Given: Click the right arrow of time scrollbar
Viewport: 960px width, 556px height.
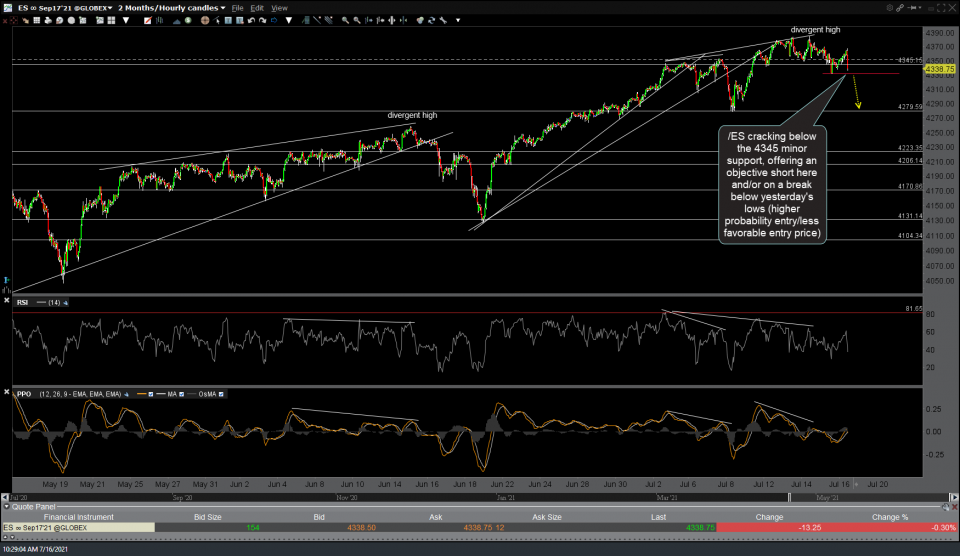Looking at the screenshot, I should tap(954, 497).
